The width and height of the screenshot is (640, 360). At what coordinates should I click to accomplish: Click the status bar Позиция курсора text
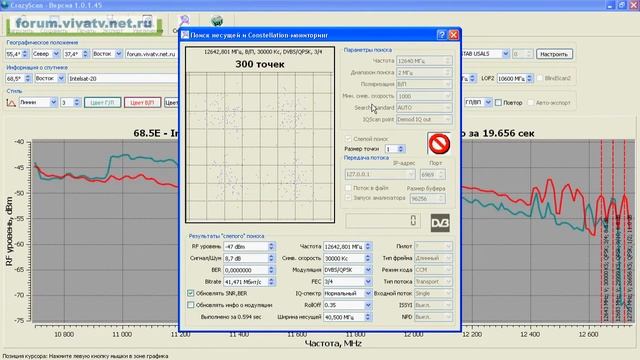coord(85,356)
